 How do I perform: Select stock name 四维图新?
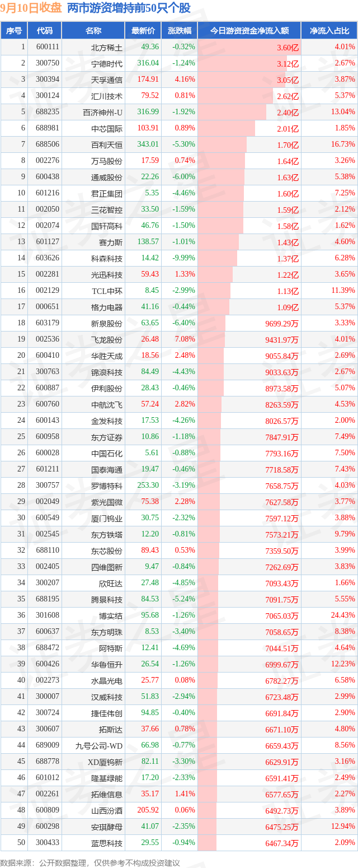pos(107,567)
